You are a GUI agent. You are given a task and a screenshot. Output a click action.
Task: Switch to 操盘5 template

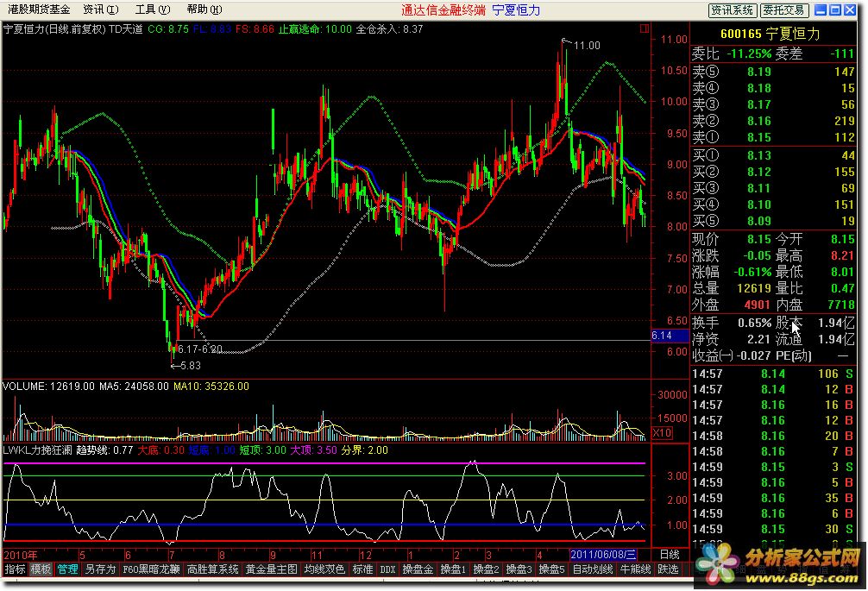[x=551, y=569]
